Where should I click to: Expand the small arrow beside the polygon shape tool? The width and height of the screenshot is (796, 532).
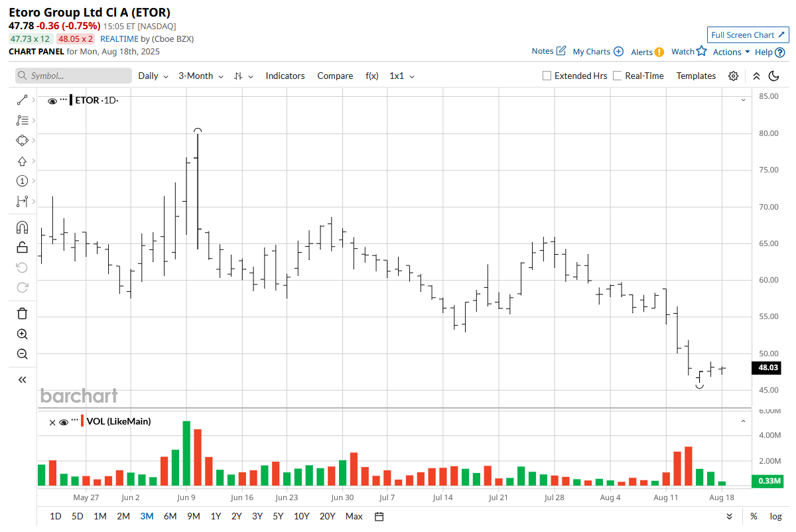tap(33, 141)
